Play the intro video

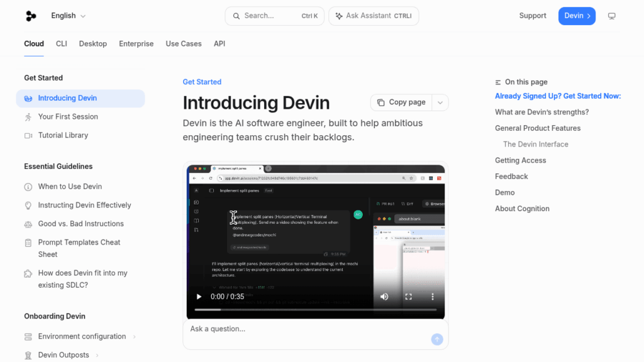(x=199, y=297)
